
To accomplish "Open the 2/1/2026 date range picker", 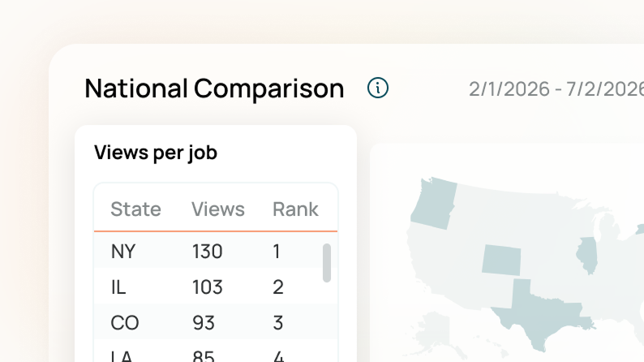I will (556, 88).
